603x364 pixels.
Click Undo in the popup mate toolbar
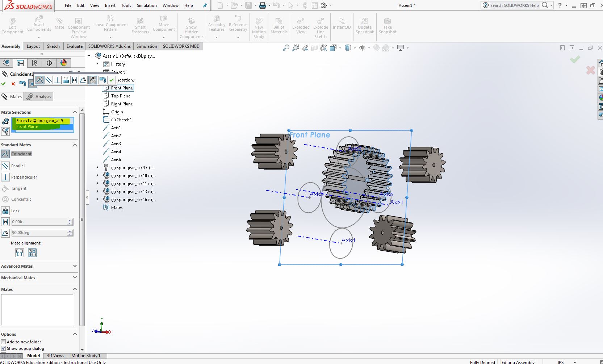(102, 80)
